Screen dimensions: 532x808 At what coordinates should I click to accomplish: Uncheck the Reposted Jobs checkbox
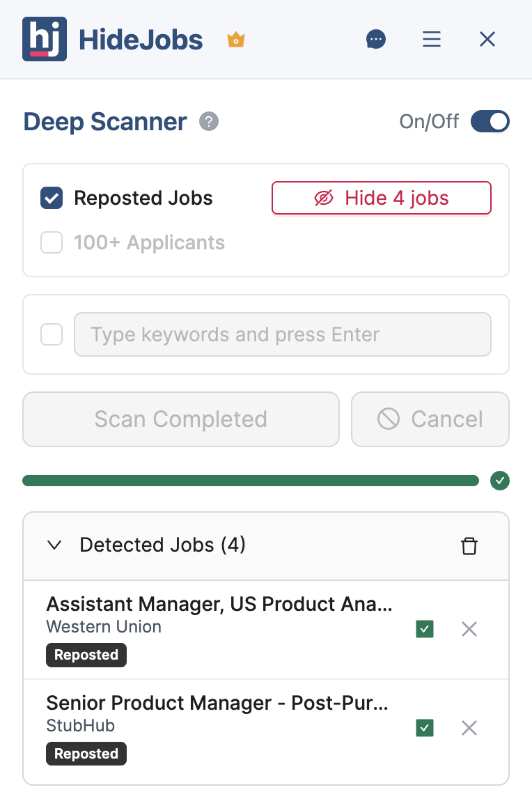point(52,198)
